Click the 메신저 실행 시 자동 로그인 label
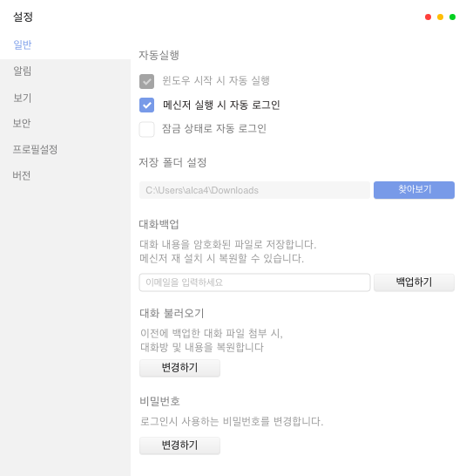This screenshot has width=466, height=476. (x=221, y=105)
